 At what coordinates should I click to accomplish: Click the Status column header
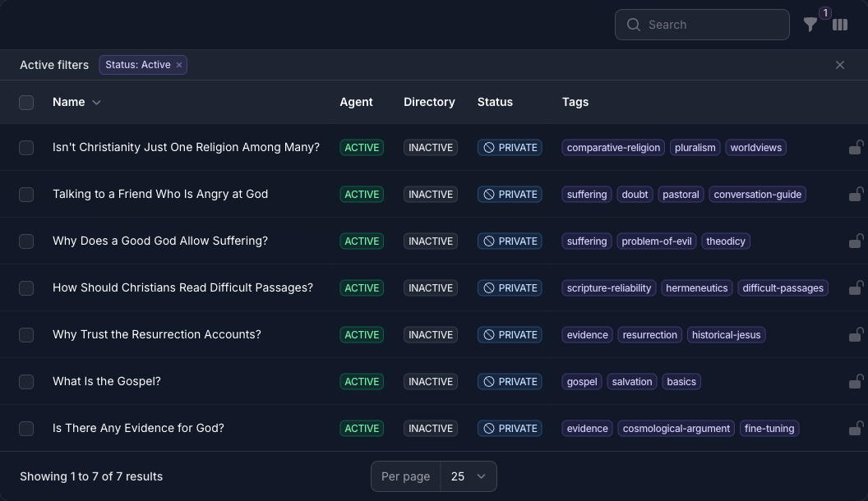[x=495, y=102]
